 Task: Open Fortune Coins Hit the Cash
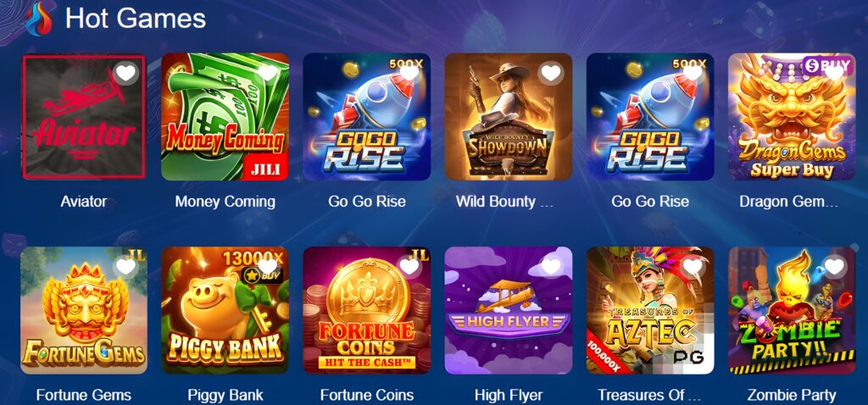366,310
